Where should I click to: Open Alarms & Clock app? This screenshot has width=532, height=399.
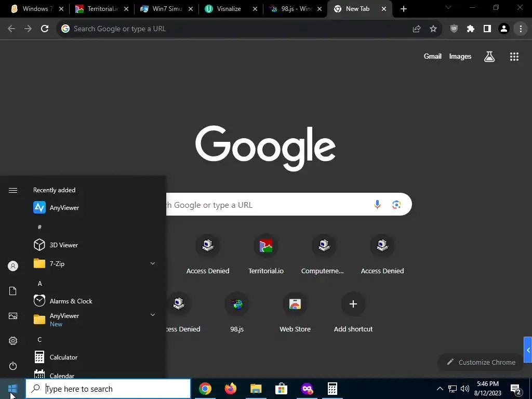[96, 301]
